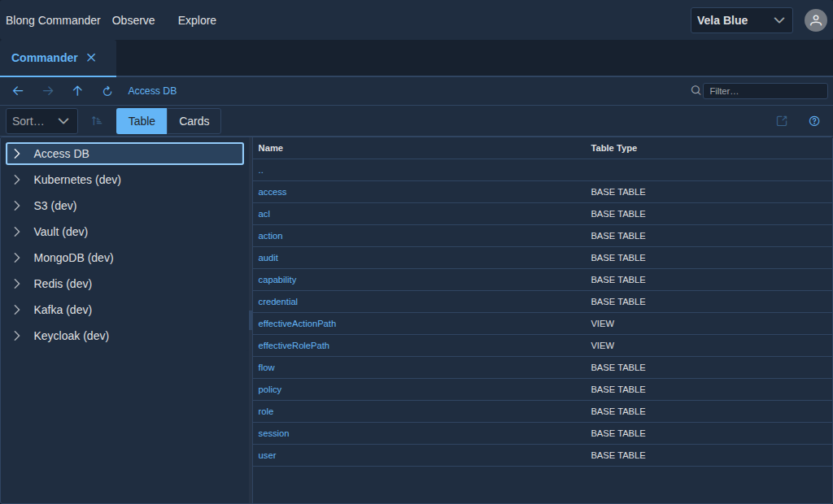Open the capability table link
Screen dimensions: 833x504
click(277, 280)
